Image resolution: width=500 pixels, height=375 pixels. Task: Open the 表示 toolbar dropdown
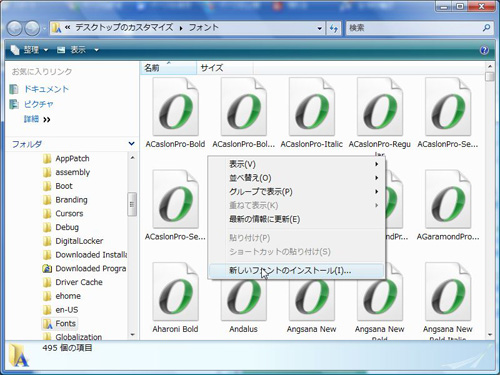click(x=78, y=50)
